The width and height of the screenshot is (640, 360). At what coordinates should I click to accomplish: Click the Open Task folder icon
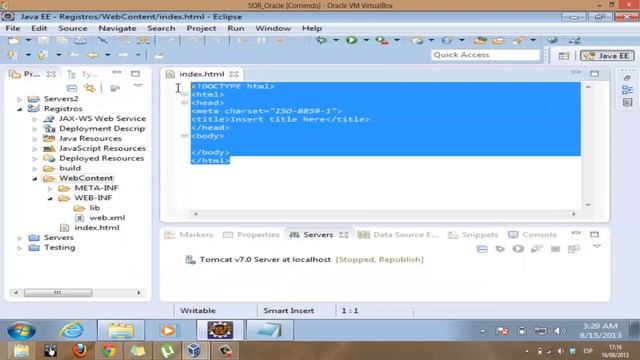(x=498, y=40)
